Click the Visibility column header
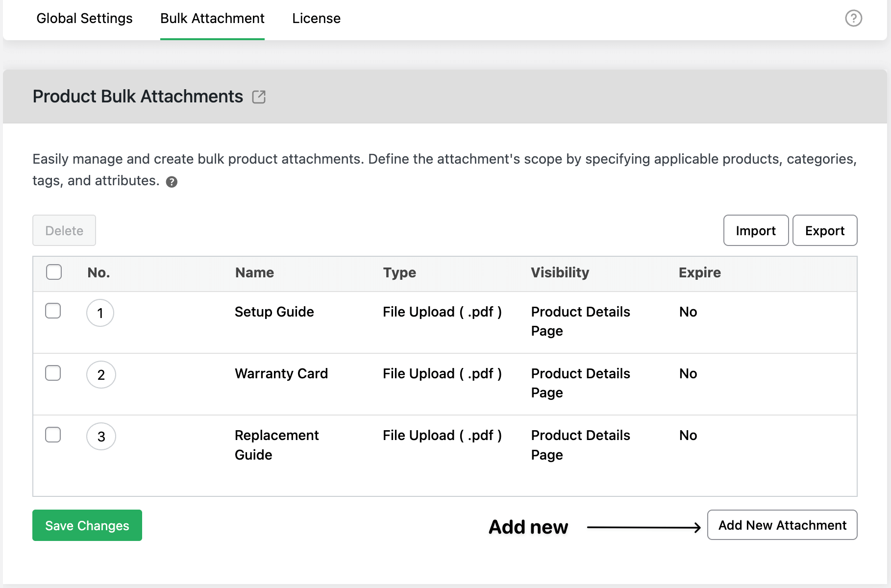Screen dimensions: 891x588 click(x=560, y=272)
